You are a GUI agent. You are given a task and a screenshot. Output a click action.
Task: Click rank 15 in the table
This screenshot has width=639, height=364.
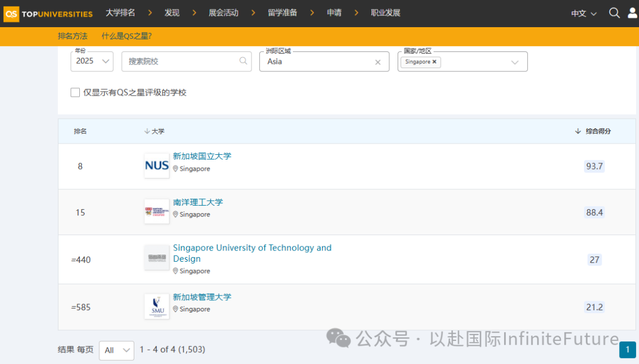point(80,212)
